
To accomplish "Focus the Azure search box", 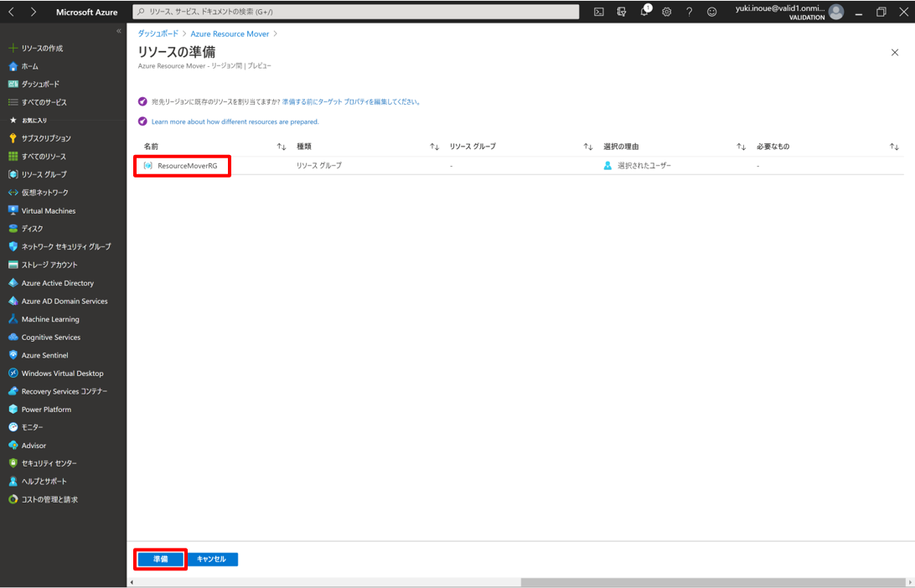I will tap(356, 12).
